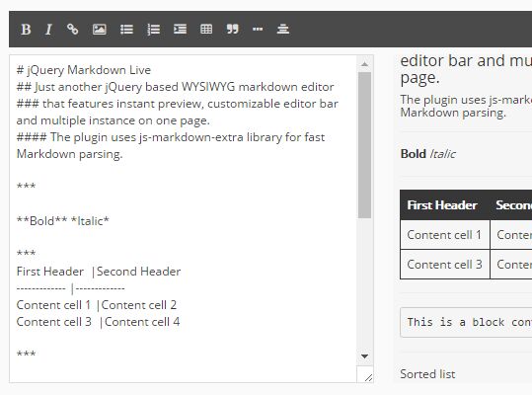Add an unordered bullet list
This screenshot has width=532, height=395.
(126, 30)
